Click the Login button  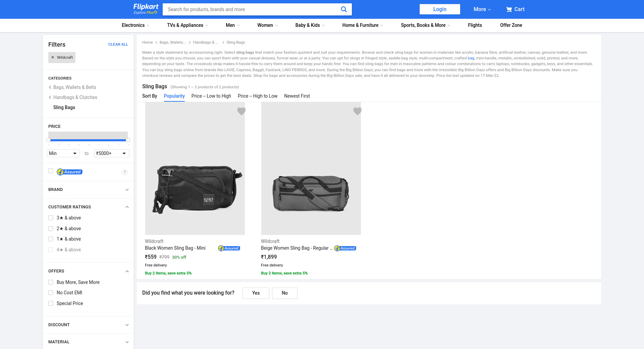coord(439,9)
